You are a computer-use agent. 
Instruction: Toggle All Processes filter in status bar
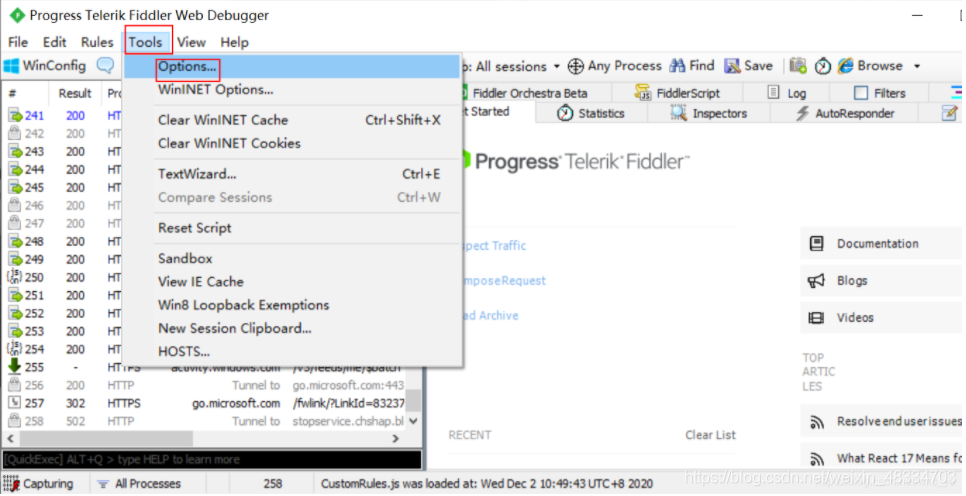pos(139,484)
